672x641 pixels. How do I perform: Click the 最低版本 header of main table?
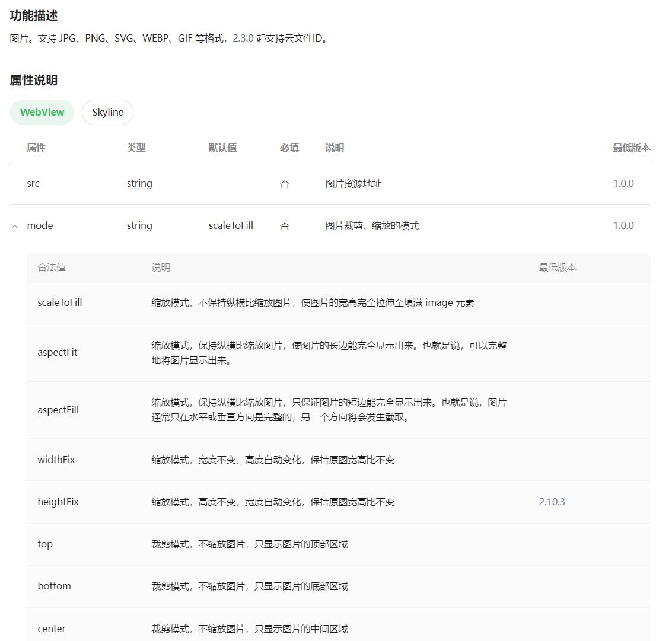pos(632,148)
